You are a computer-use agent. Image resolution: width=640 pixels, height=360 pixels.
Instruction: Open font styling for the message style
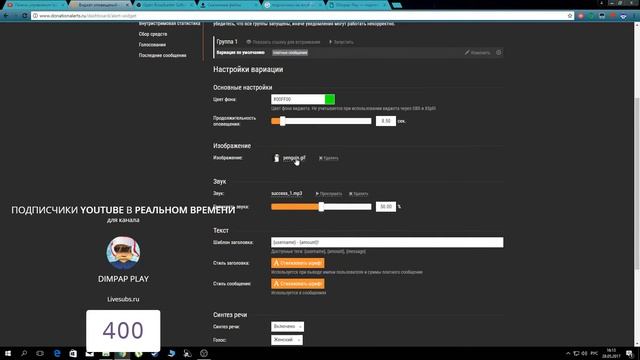(298, 284)
